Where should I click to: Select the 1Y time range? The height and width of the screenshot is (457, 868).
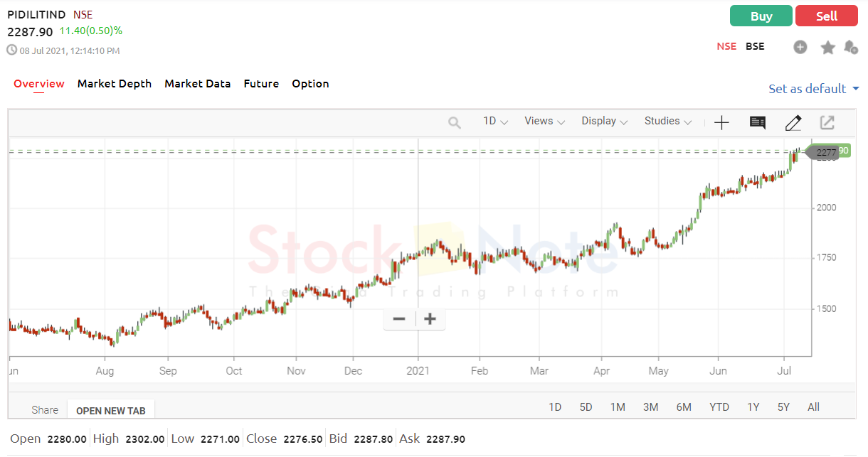point(753,407)
